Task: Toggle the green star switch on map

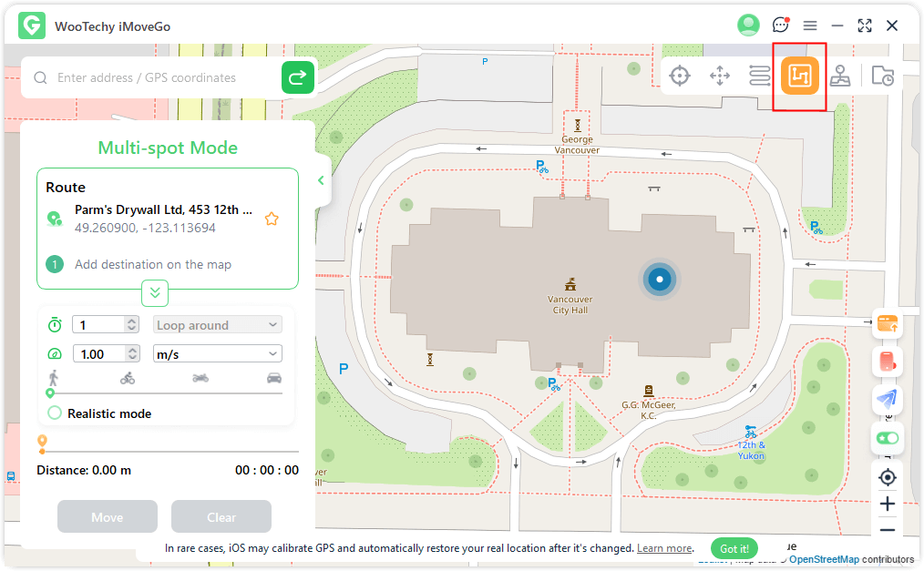Action: pos(888,438)
